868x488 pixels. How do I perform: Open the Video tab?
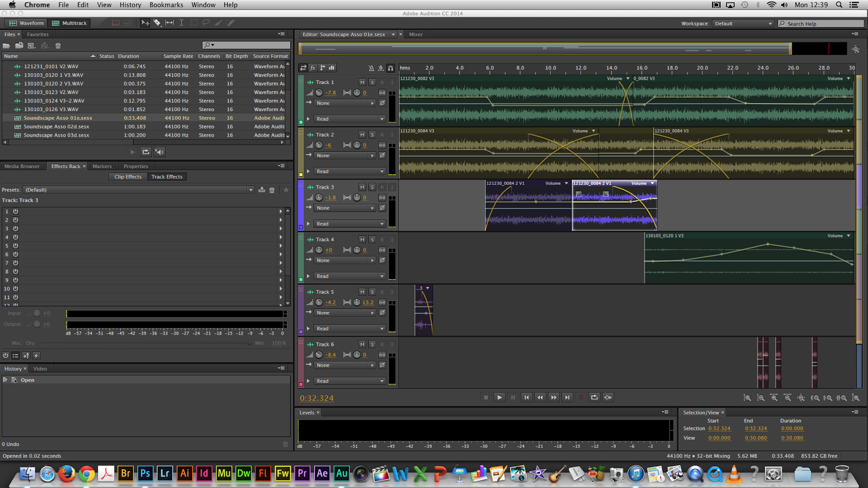point(40,369)
